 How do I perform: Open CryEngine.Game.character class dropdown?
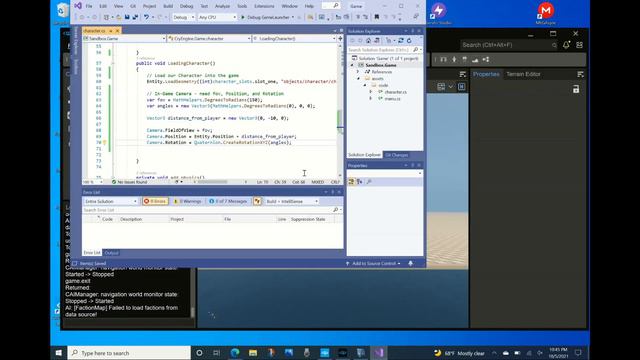(x=209, y=38)
